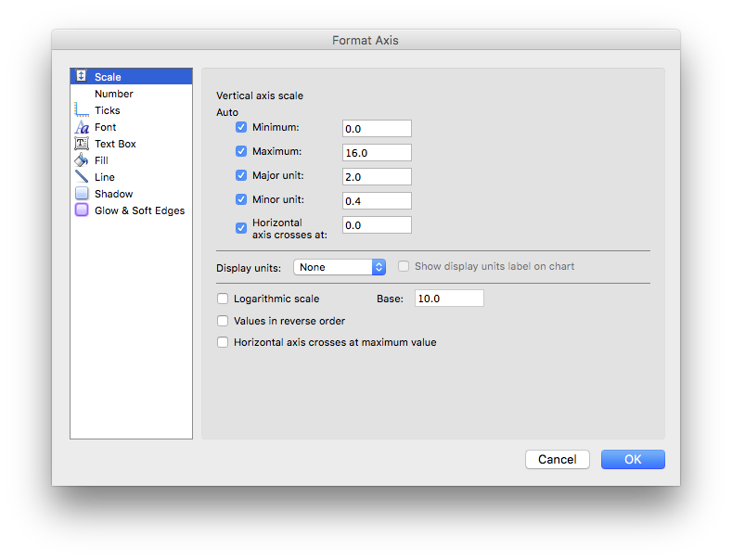732x560 pixels.
Task: Click the Base value field
Action: click(449, 299)
